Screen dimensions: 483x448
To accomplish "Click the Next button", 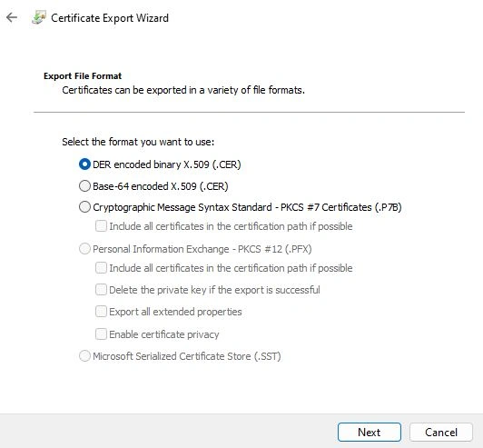I will tap(370, 433).
